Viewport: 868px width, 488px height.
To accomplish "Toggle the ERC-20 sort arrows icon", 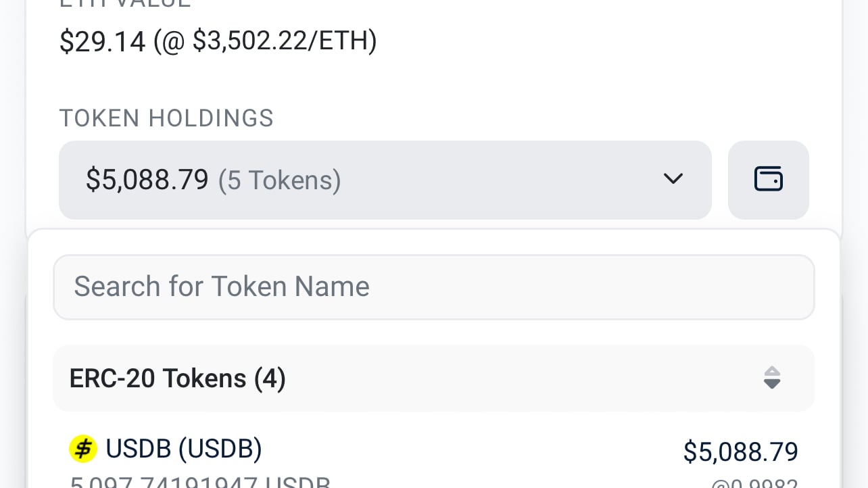I will click(x=772, y=378).
